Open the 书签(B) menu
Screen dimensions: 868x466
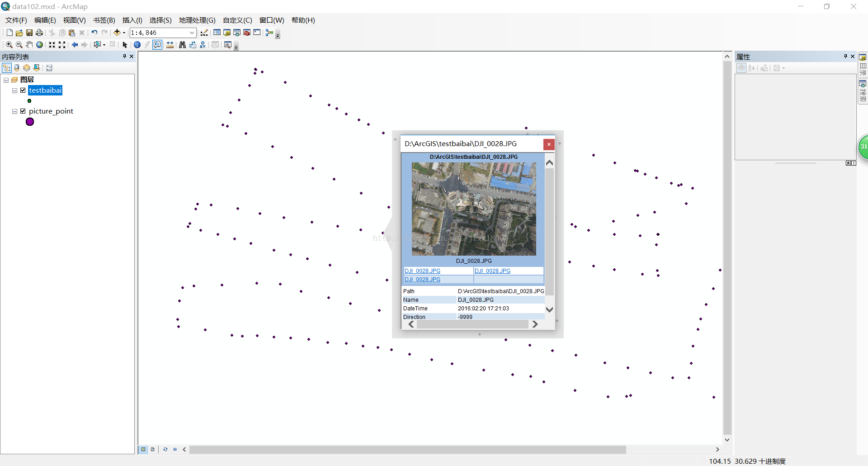point(104,20)
